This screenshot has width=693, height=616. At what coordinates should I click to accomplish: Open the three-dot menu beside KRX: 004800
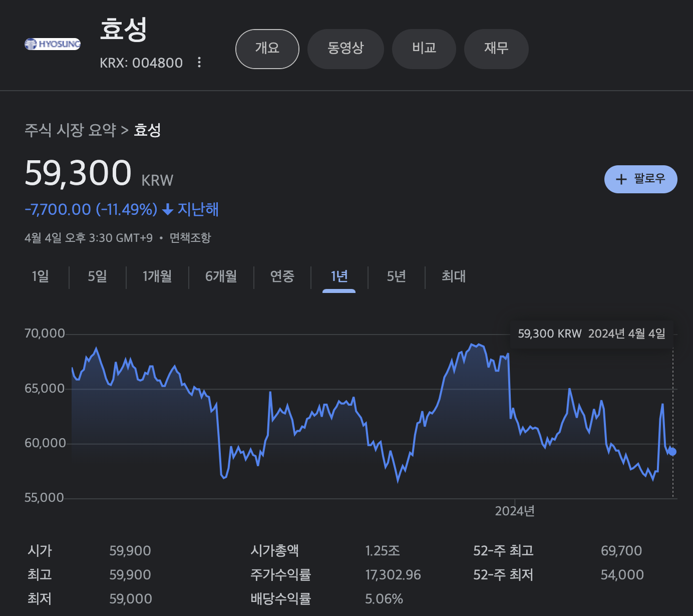click(199, 62)
